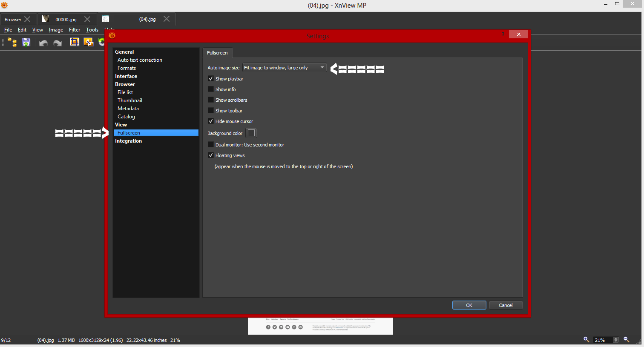Screen dimensions: 644x347
Task: Click the Settings dialog help question mark
Action: point(503,34)
